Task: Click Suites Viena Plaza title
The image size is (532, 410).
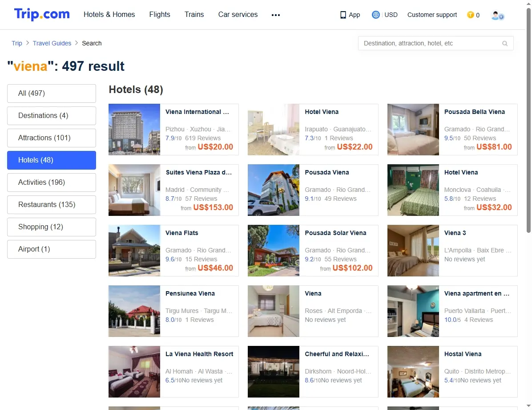Action: 198,172
